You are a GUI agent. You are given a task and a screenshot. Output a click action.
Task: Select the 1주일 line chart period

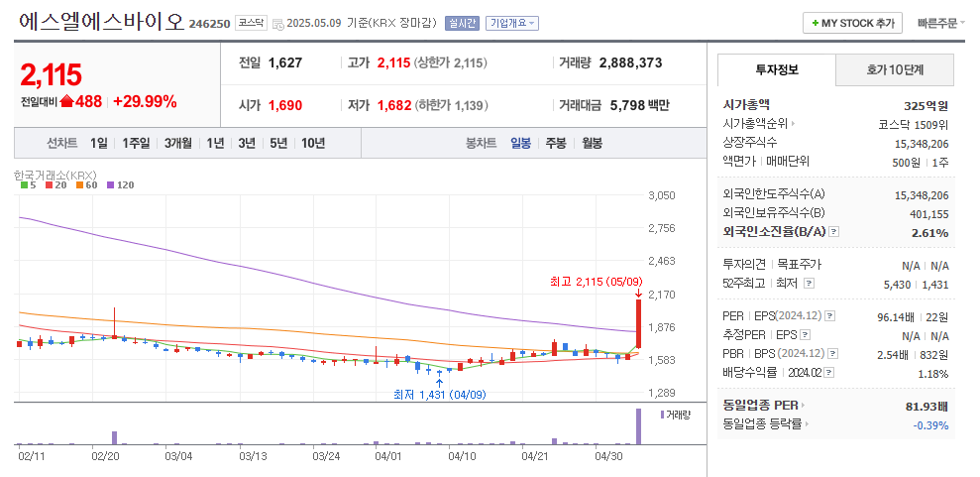click(x=136, y=143)
